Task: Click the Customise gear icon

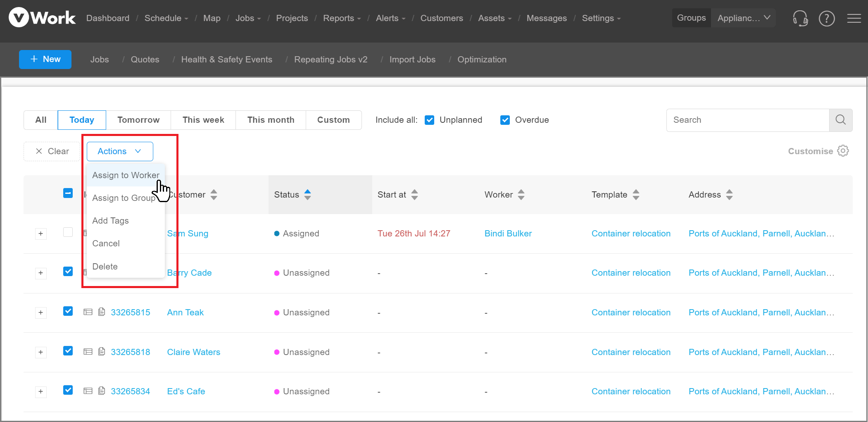Action: tap(843, 151)
